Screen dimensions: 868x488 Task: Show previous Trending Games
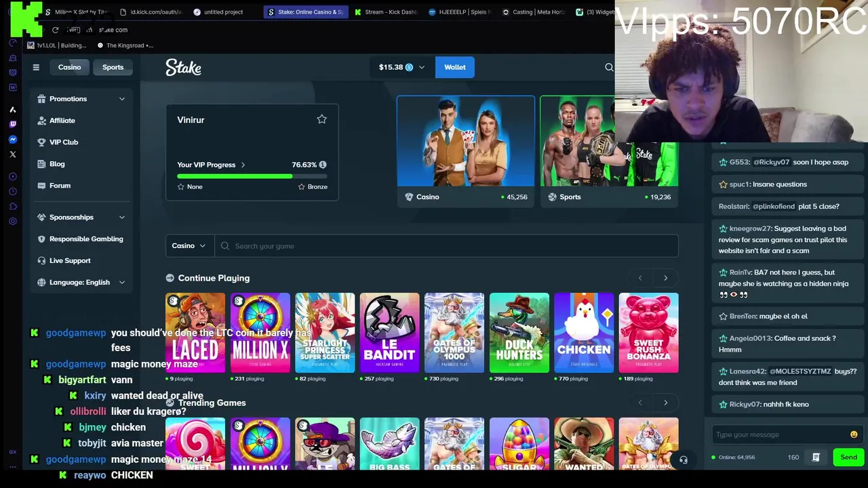pyautogui.click(x=639, y=403)
